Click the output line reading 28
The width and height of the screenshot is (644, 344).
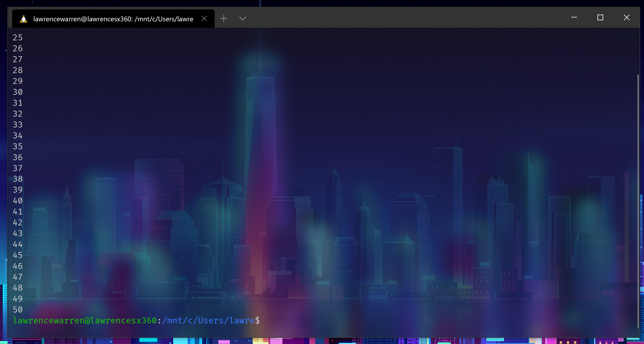[x=18, y=70]
